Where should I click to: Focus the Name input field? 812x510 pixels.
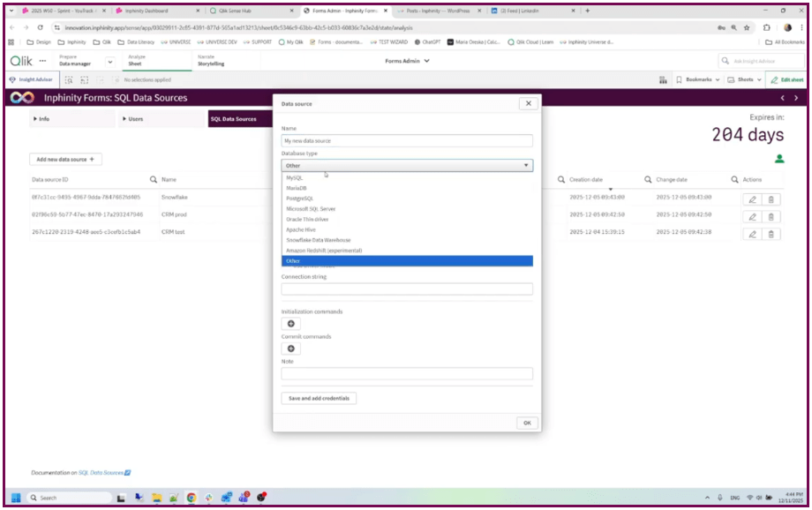pos(407,140)
